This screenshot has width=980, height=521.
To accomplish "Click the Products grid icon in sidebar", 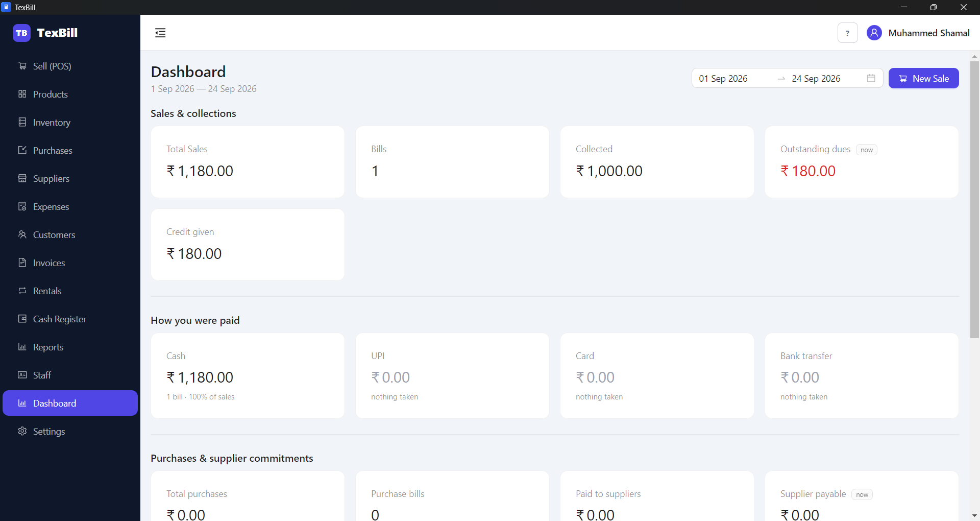I will (22, 94).
